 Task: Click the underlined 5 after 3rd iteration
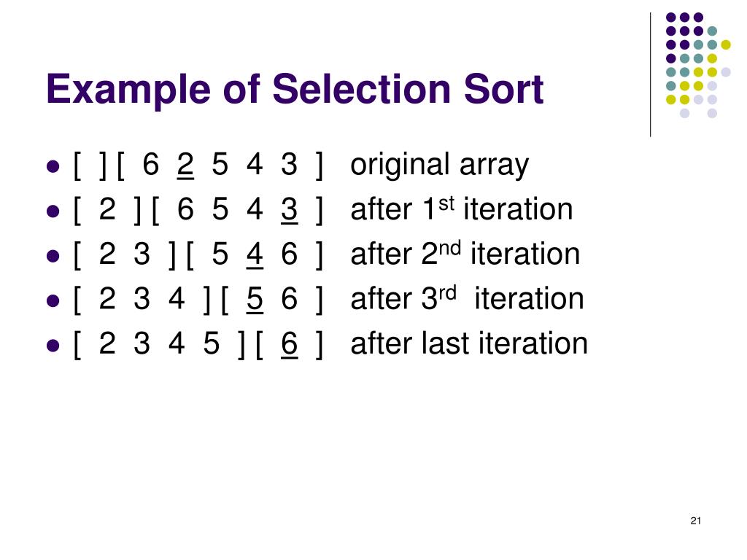point(255,300)
